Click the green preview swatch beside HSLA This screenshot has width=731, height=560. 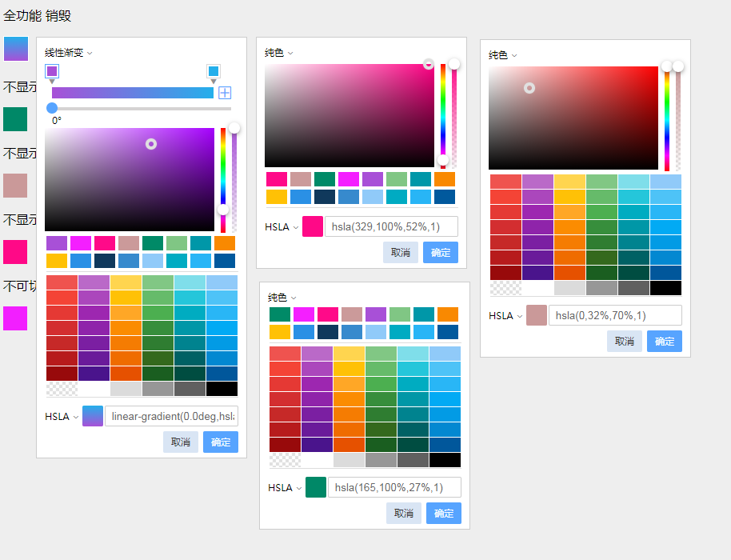click(x=316, y=487)
